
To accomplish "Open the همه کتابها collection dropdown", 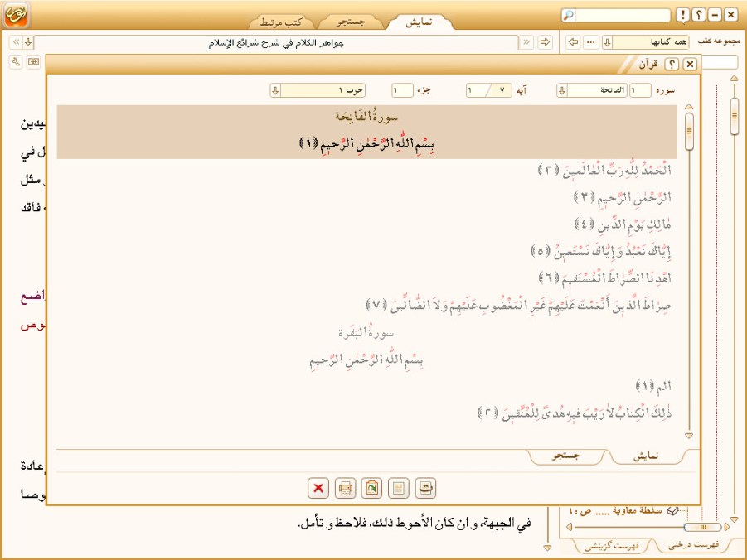I will tap(608, 42).
